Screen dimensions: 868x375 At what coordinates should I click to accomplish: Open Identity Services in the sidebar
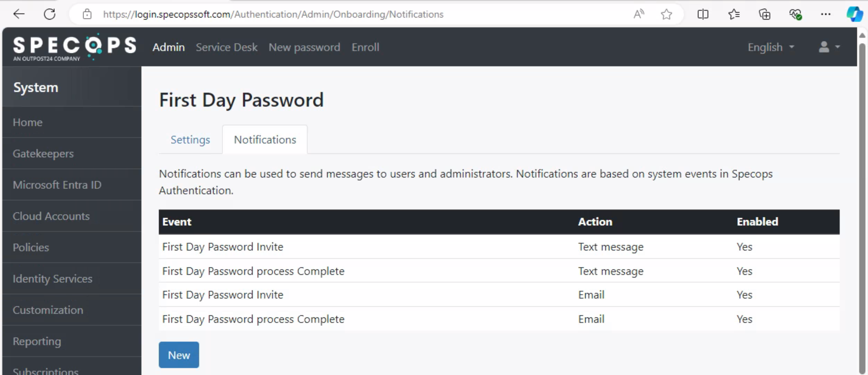[72, 279]
